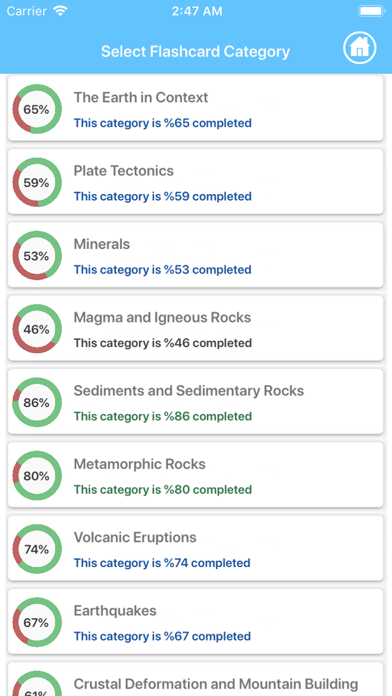Select the Metamorphic Rocks category

pos(195,475)
